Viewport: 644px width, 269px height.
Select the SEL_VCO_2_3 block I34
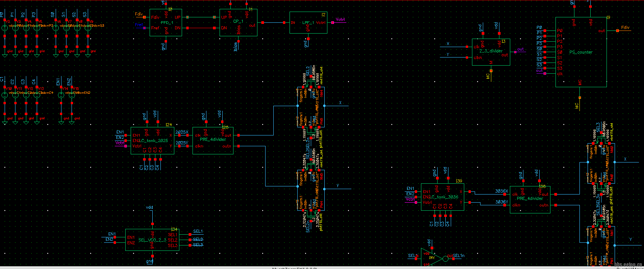pos(152,240)
